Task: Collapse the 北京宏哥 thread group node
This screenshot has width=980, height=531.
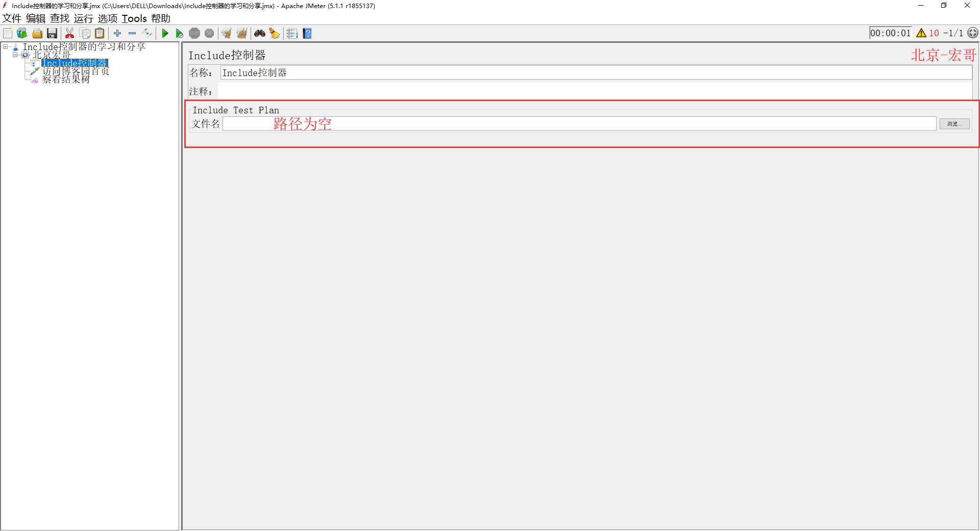Action: pos(15,55)
